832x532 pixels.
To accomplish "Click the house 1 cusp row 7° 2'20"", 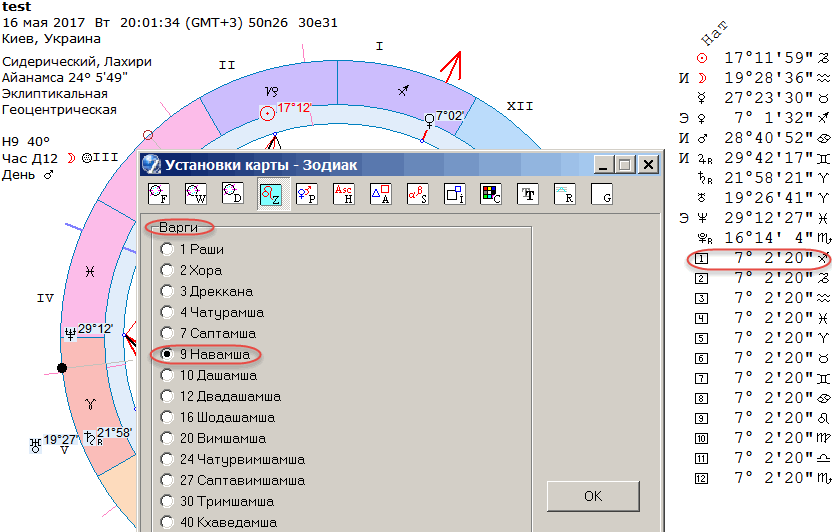I will coord(762,258).
